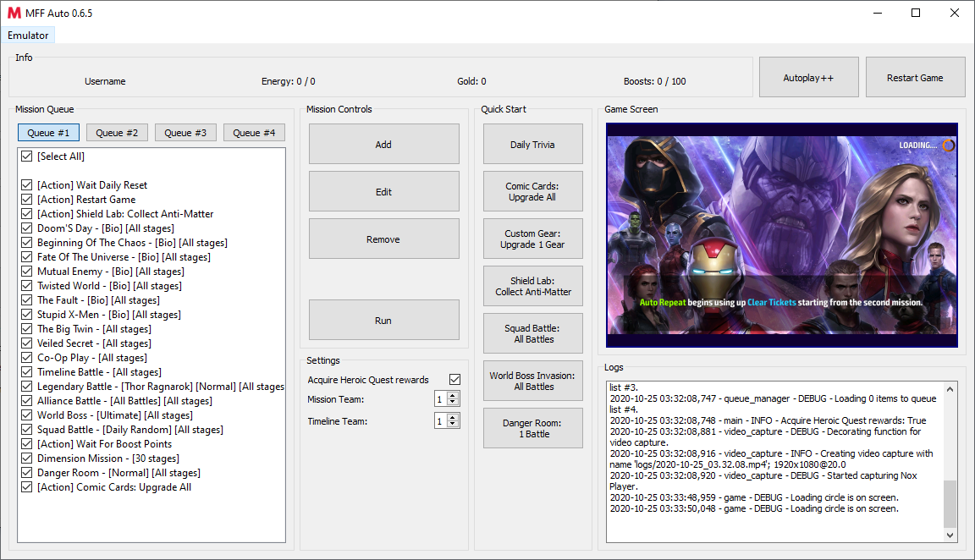Maximize the MFF Auto window
This screenshot has height=560, width=975.
(x=915, y=13)
